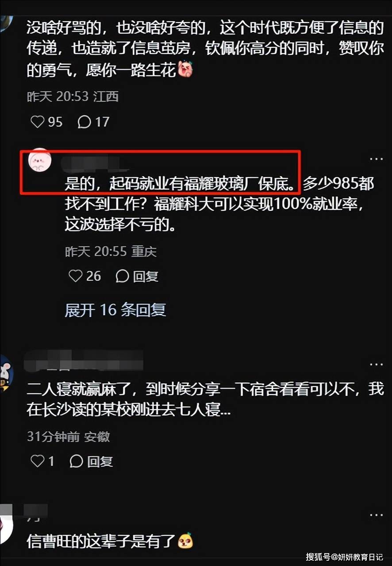Click comment text 信曹旺的这辈子是有了
The image size is (392, 566).
tap(101, 540)
